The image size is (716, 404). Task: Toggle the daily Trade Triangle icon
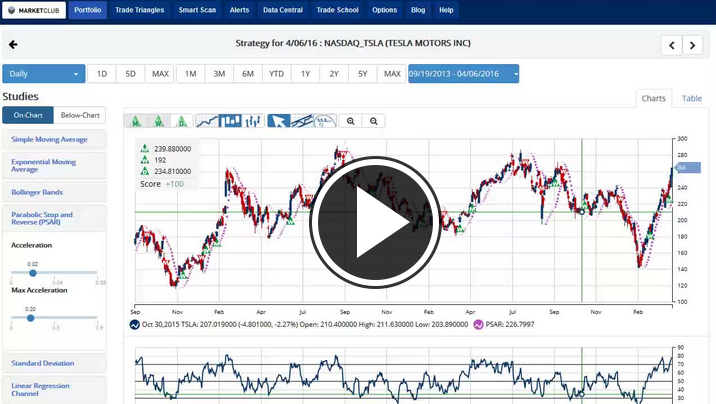181,121
